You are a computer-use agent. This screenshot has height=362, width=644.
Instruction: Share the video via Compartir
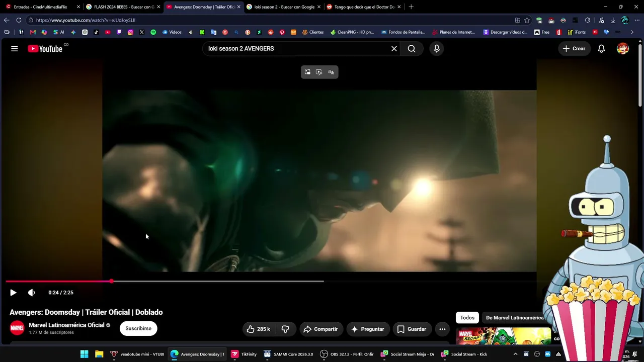[x=321, y=329]
